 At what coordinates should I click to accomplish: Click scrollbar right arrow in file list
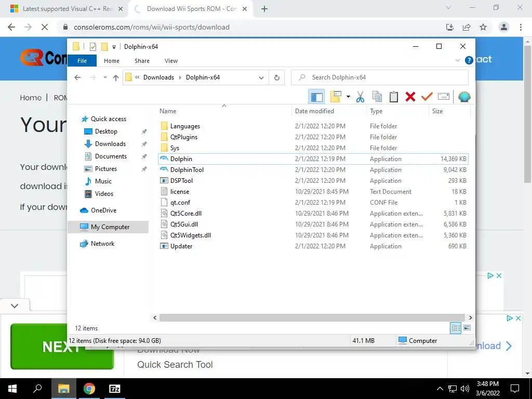470,317
